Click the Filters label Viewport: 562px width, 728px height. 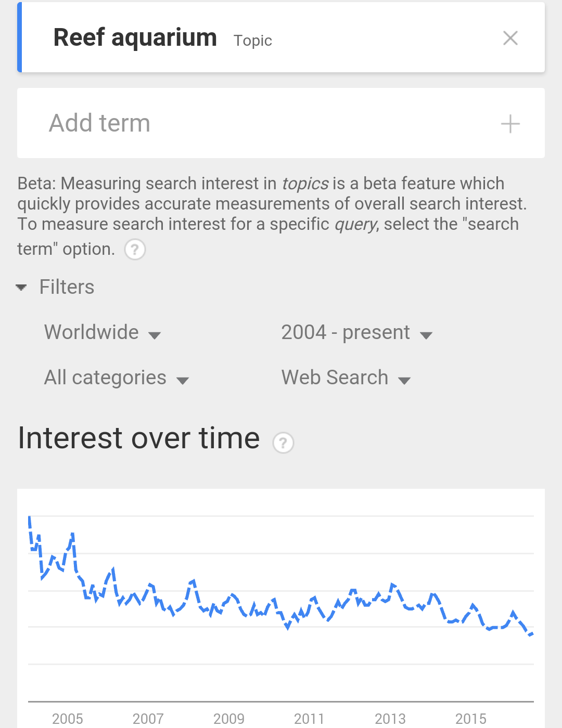pyautogui.click(x=67, y=287)
